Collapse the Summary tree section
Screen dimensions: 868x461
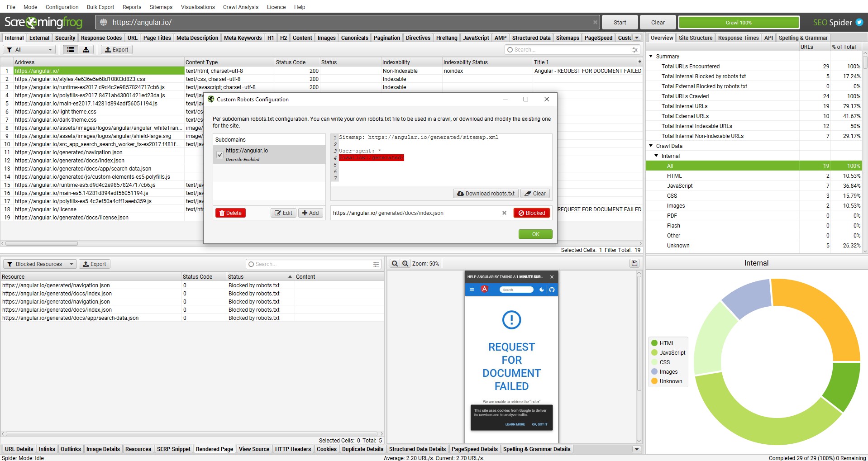click(x=651, y=57)
